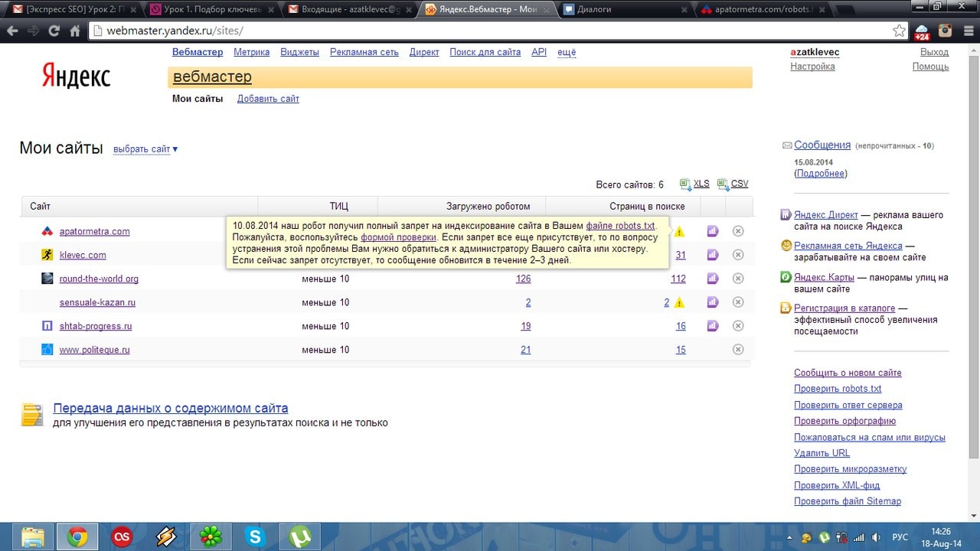The width and height of the screenshot is (980, 551).
Task: Open the Помощь link
Action: click(930, 67)
